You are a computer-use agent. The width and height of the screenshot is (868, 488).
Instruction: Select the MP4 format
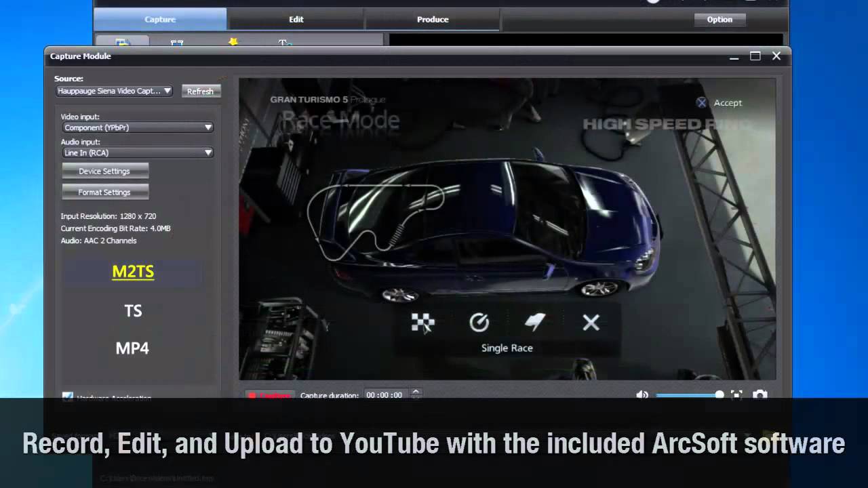click(x=132, y=348)
